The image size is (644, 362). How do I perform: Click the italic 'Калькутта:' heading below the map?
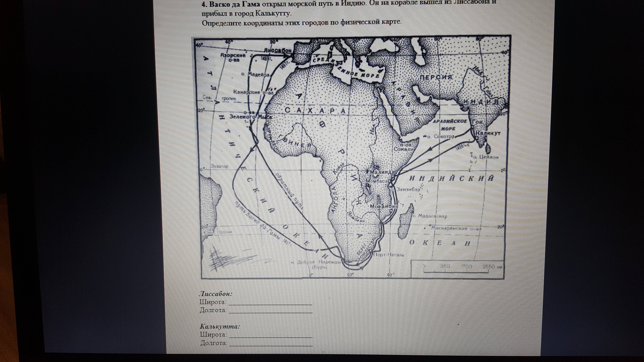click(x=220, y=326)
